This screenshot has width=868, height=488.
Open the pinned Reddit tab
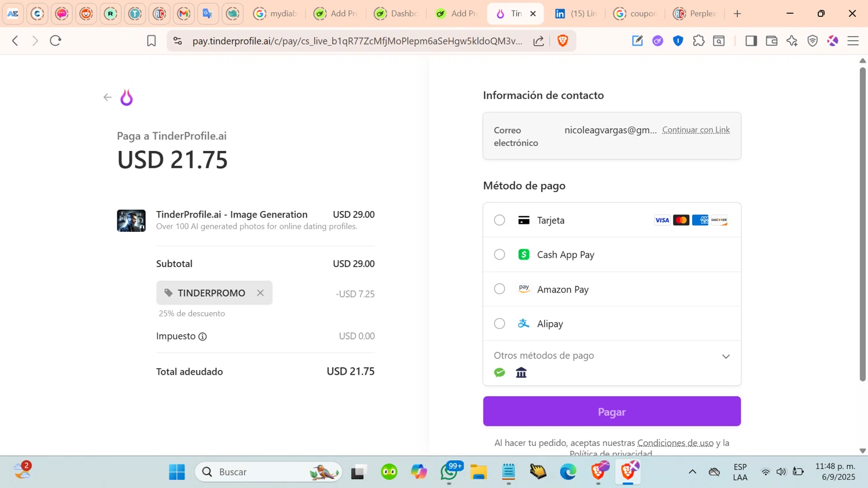[x=86, y=13]
